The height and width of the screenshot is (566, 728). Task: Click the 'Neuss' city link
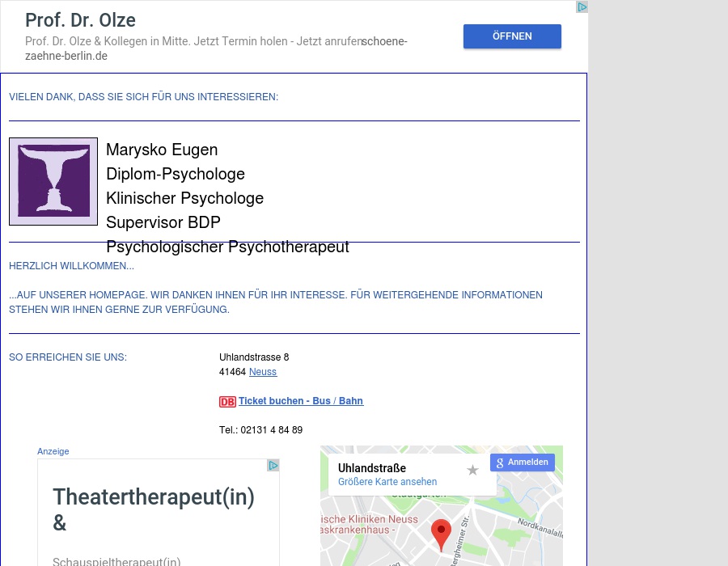click(262, 372)
